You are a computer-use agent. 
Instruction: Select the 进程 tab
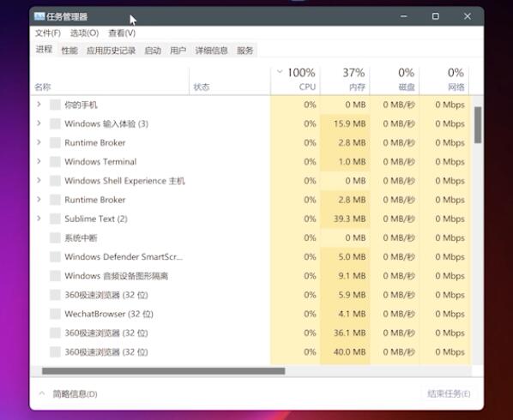[x=44, y=50]
